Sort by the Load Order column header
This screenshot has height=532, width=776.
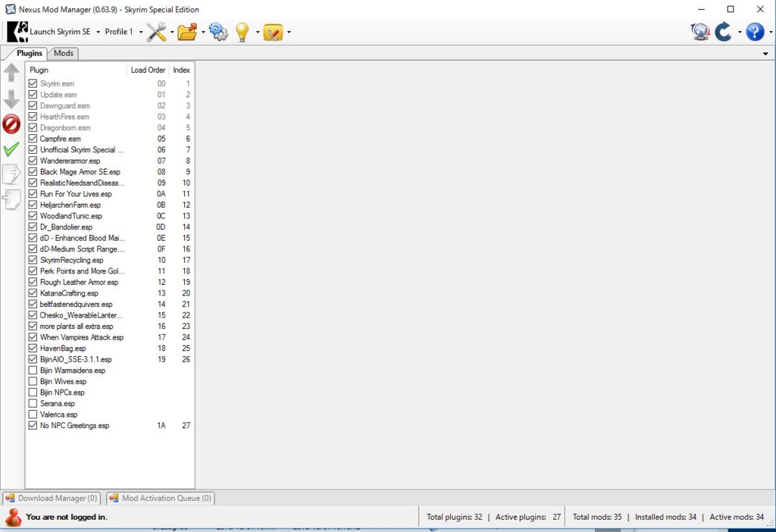pyautogui.click(x=148, y=70)
